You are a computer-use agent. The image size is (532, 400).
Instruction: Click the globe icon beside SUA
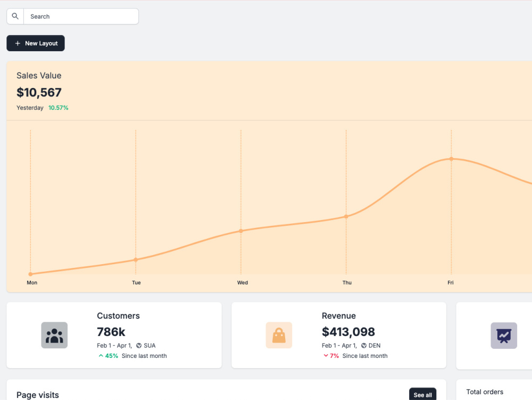(139, 346)
